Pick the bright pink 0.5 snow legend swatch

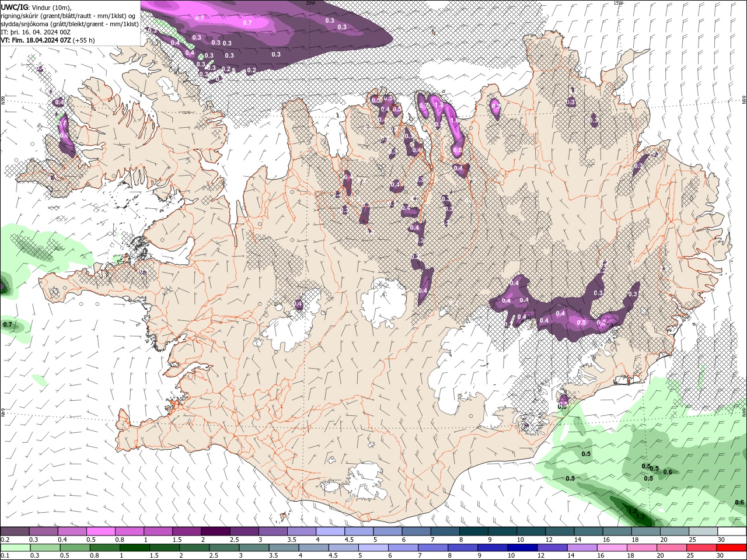coord(100,531)
